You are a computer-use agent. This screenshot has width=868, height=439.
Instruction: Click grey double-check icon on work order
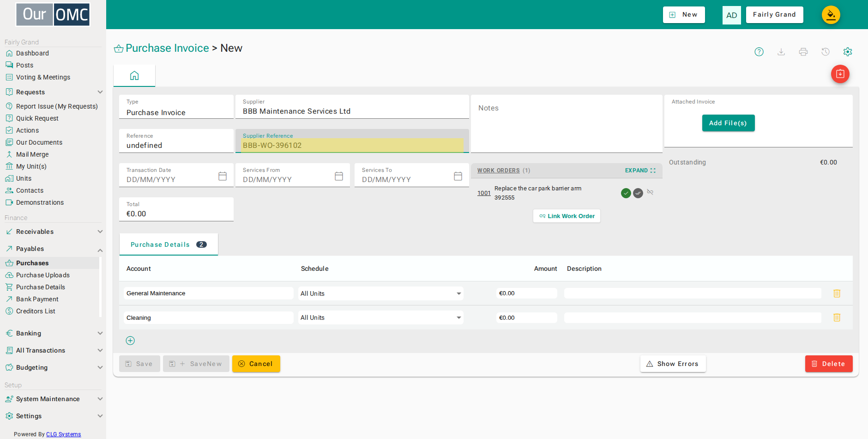click(638, 193)
